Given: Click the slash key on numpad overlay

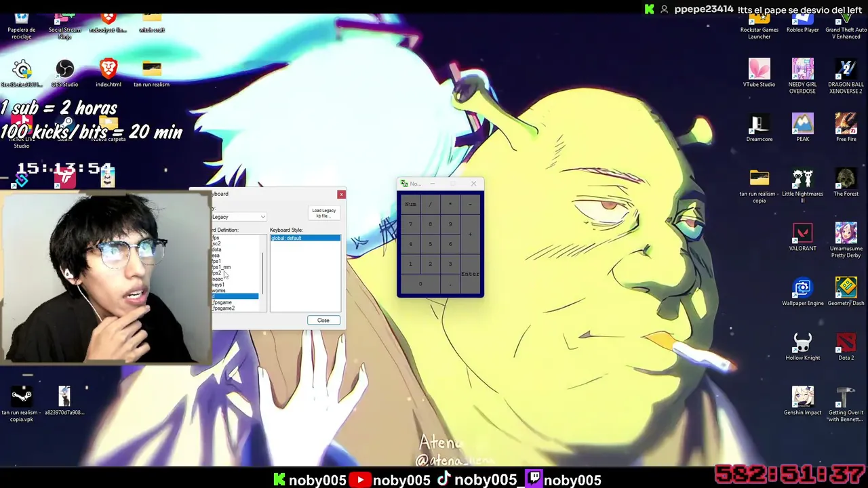Looking at the screenshot, I should (x=430, y=204).
